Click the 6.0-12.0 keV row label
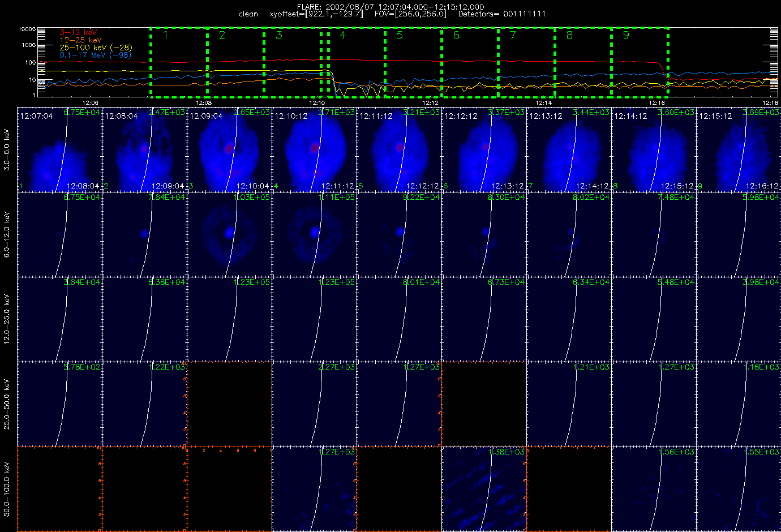 [7, 234]
